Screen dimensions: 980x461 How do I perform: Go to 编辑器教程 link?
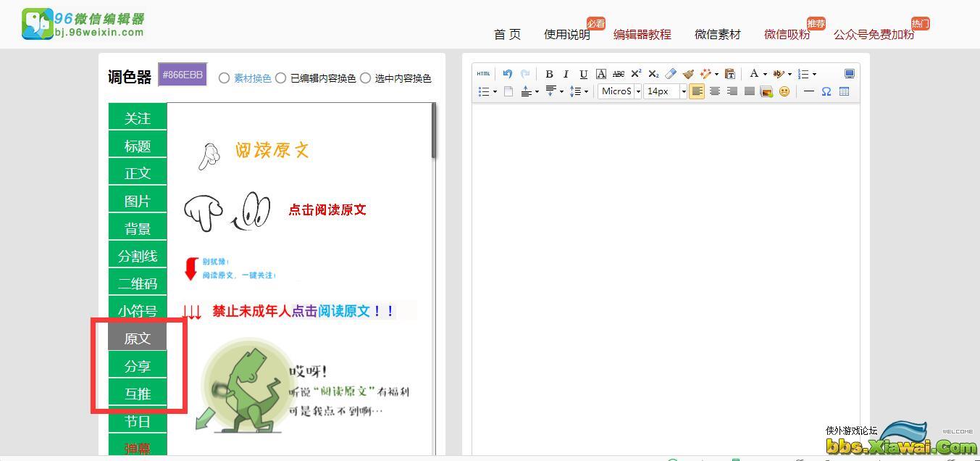click(642, 34)
